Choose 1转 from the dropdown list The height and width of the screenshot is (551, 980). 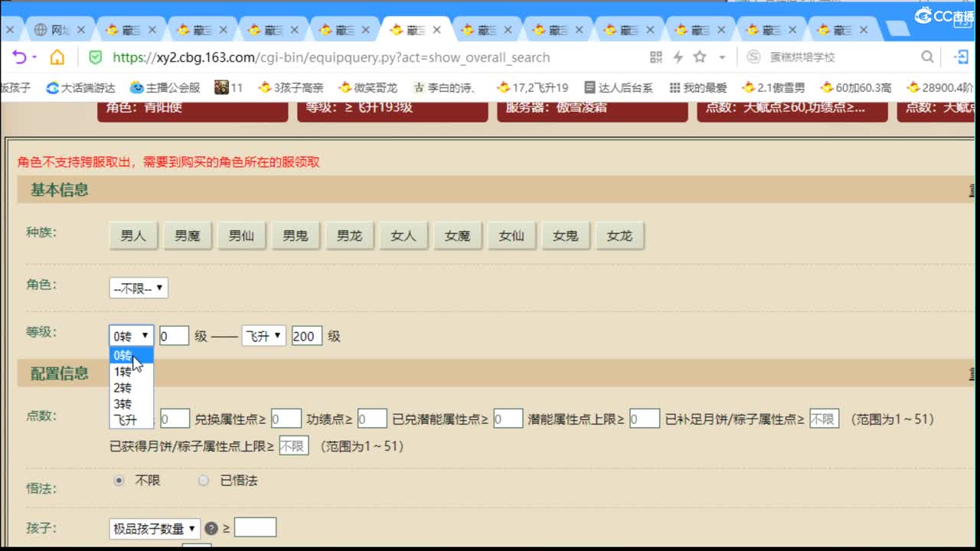click(x=132, y=372)
